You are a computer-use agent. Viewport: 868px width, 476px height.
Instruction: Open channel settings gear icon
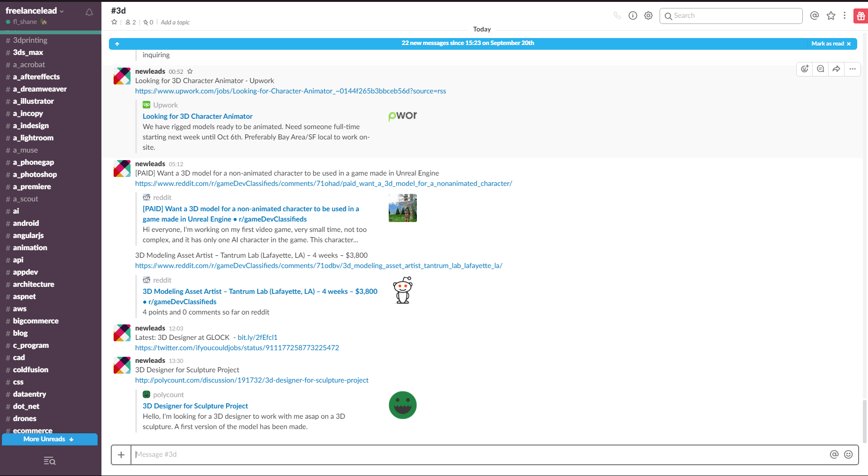648,15
